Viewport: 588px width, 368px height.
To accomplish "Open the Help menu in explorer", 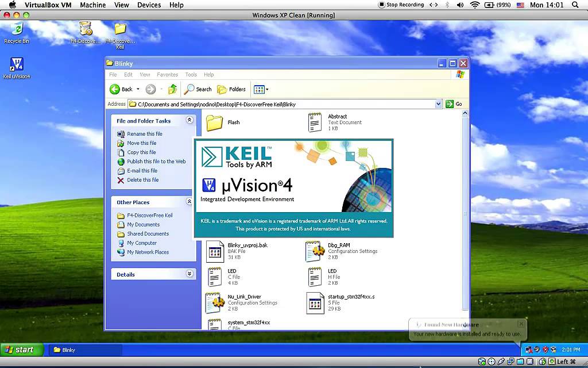I will (209, 74).
